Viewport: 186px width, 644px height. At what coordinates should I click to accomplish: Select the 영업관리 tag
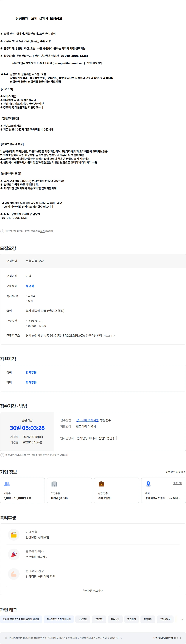coord(132,619)
